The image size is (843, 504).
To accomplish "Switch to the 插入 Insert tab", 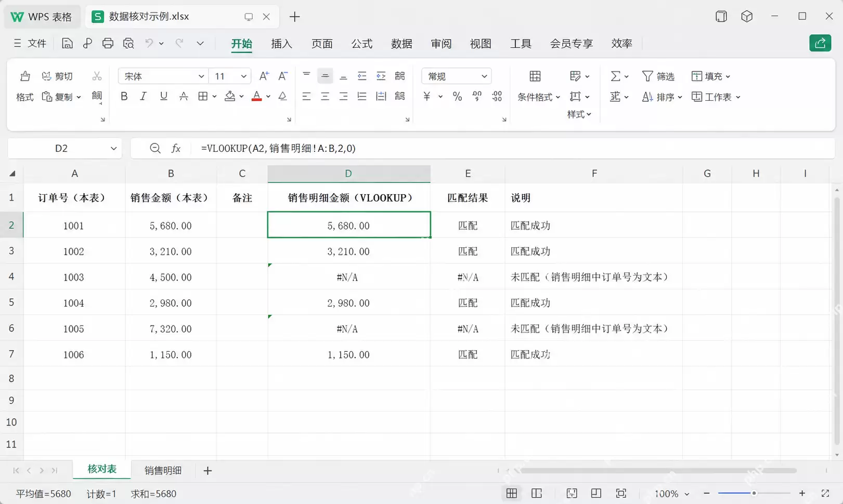I will point(281,44).
